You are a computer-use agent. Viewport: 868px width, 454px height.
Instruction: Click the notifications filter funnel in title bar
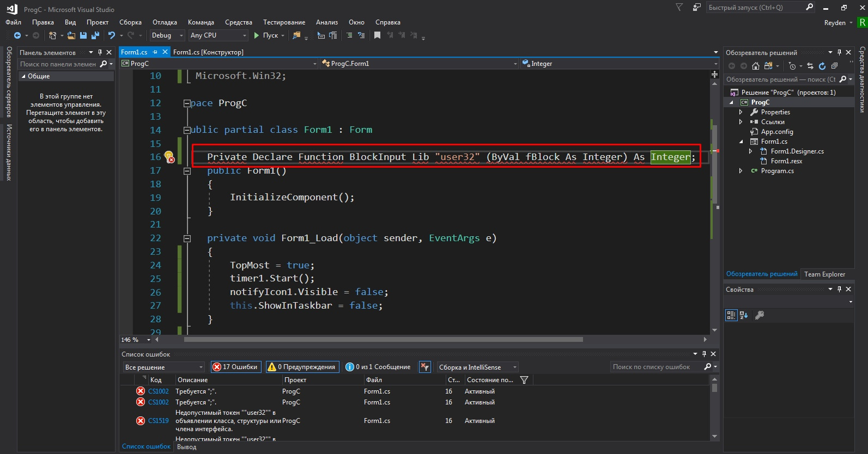click(x=679, y=8)
